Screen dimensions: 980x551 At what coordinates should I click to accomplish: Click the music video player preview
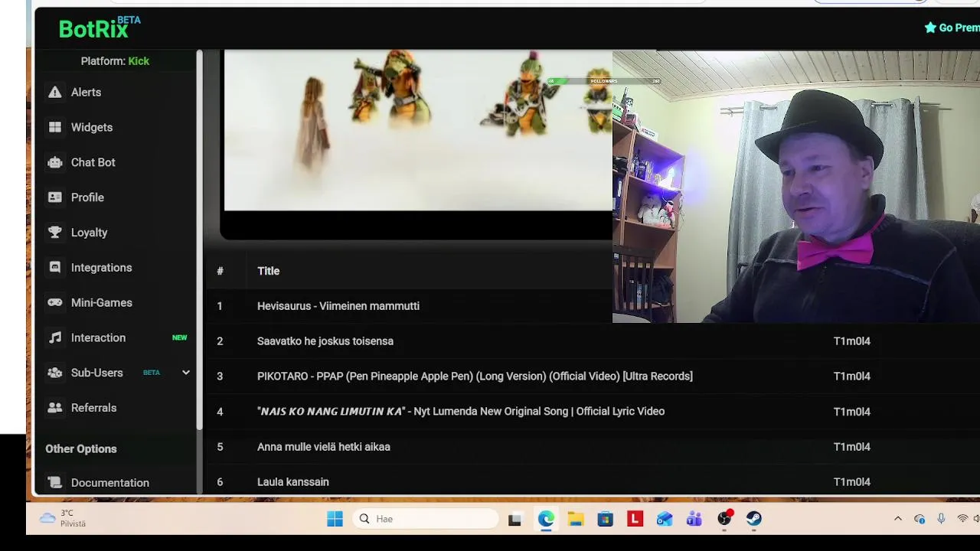pyautogui.click(x=417, y=130)
